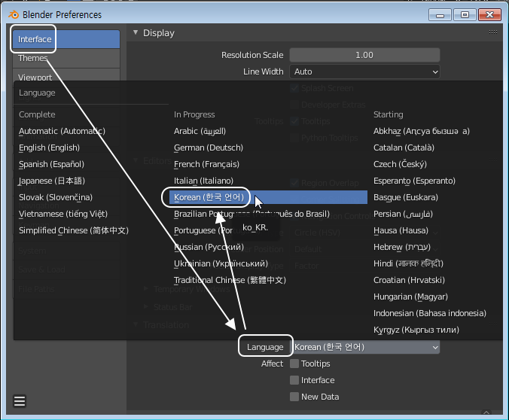
Task: Click the Blender logo in title bar
Action: pyautogui.click(x=14, y=14)
